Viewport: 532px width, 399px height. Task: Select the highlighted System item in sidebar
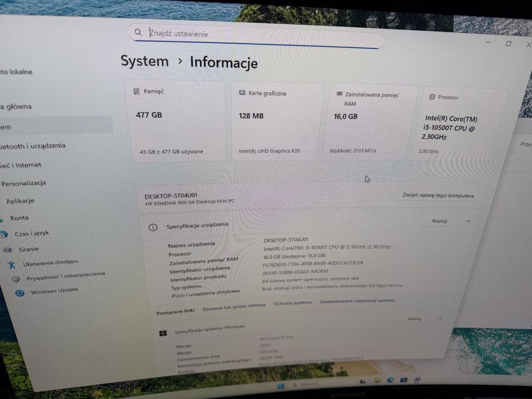pyautogui.click(x=55, y=125)
